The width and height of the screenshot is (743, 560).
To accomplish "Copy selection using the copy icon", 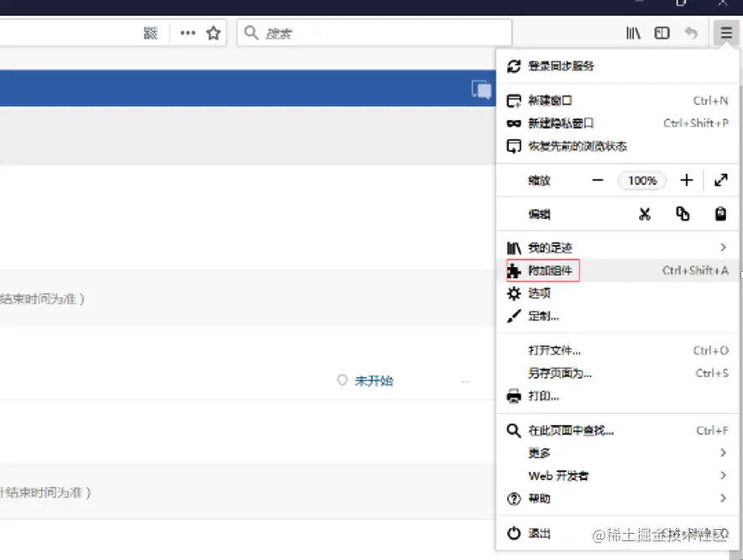I will [x=683, y=213].
